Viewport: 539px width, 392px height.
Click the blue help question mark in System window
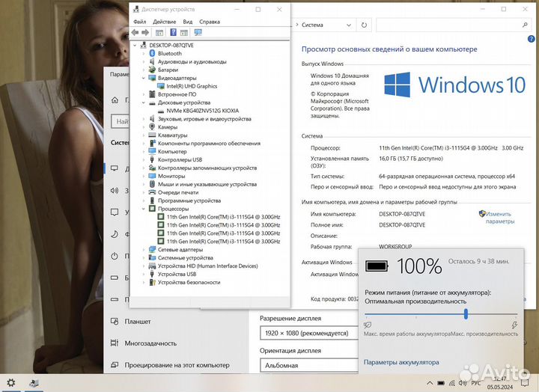[531, 39]
